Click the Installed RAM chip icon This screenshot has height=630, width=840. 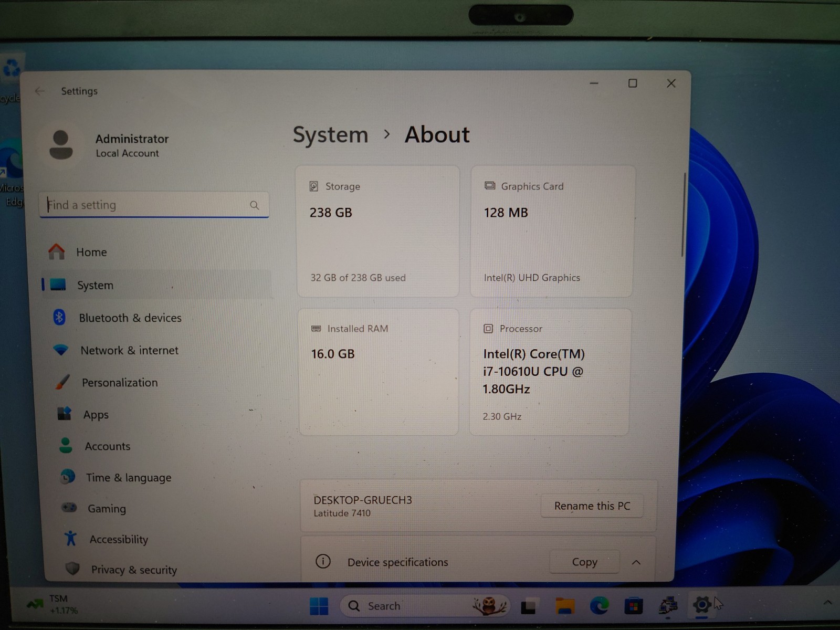click(316, 329)
